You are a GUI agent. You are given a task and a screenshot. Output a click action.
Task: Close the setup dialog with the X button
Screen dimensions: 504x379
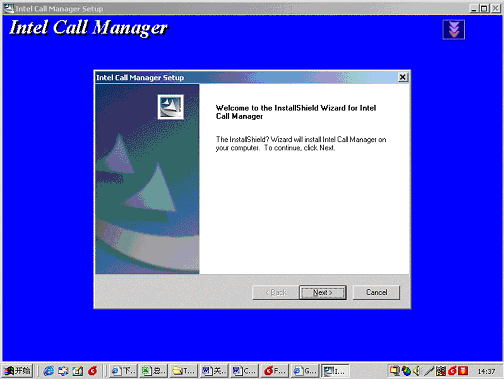(403, 77)
